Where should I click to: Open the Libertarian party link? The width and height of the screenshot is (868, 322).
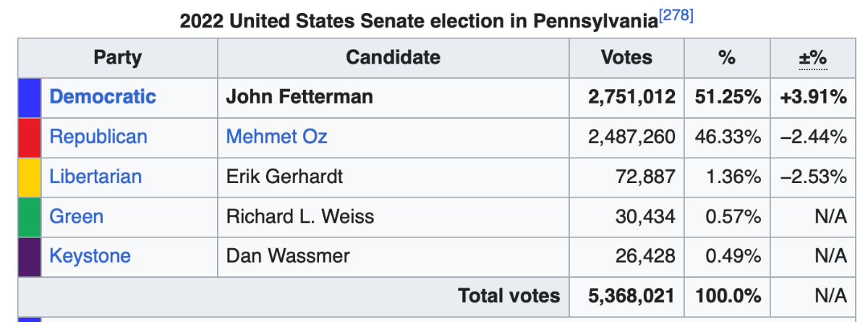tap(95, 177)
